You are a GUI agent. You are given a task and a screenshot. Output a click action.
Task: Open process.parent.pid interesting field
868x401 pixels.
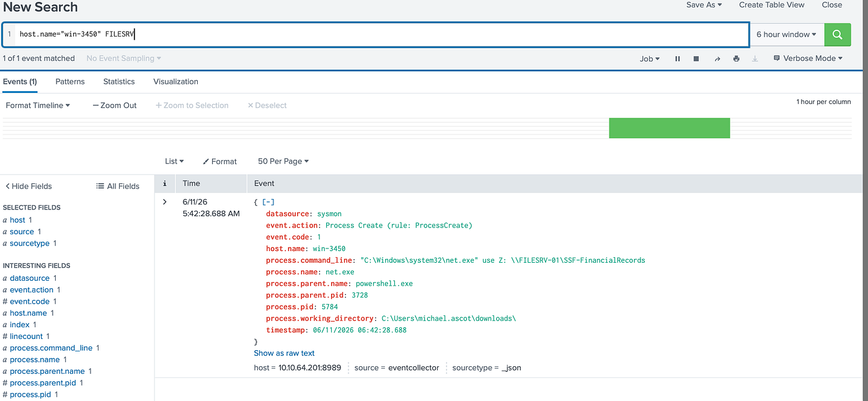pyautogui.click(x=43, y=383)
